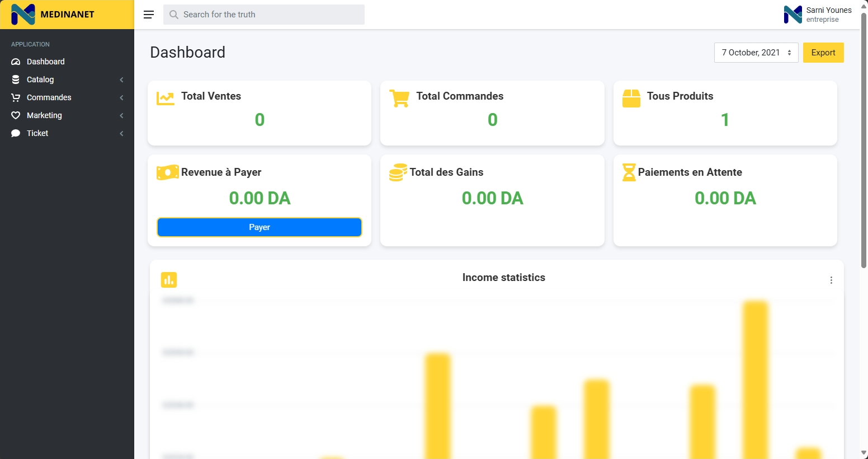Expand the Catalog submenu
The image size is (868, 459).
coord(121,79)
